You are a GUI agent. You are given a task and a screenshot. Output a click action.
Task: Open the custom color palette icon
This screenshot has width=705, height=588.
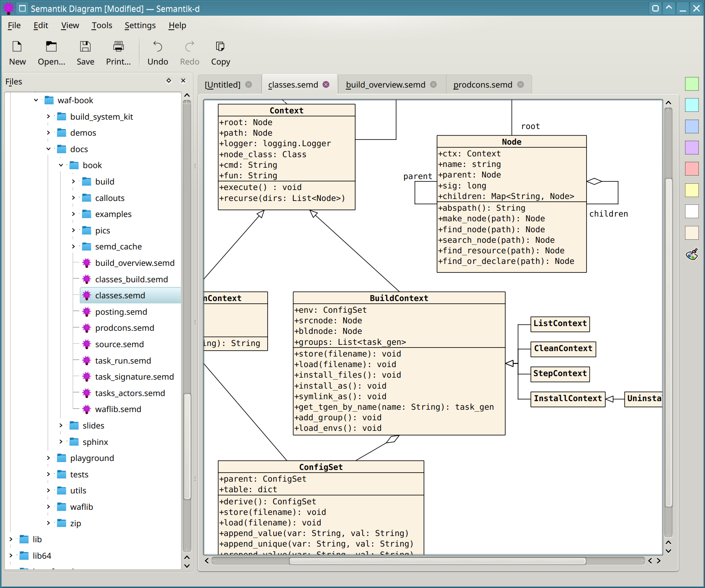tap(692, 254)
